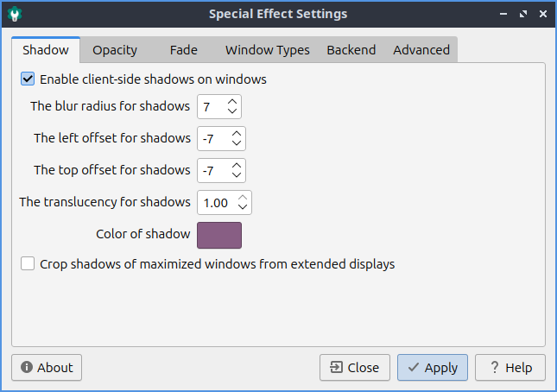Open the Advanced tab
Viewport: 557px width, 392px height.
421,50
